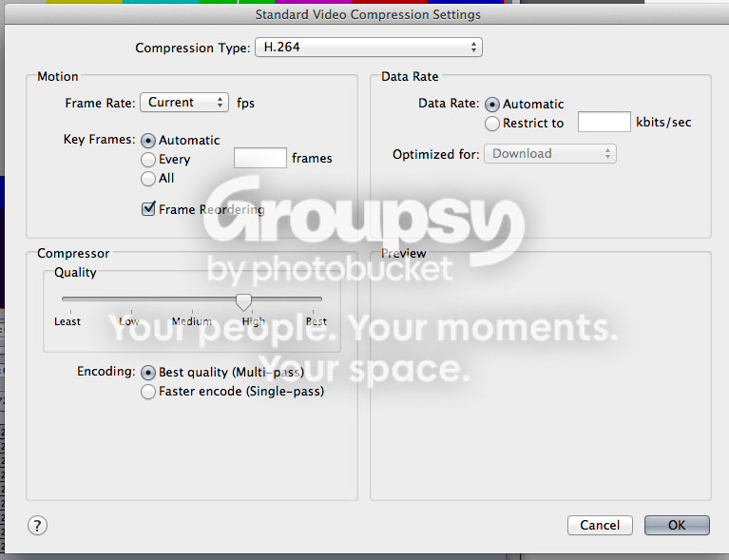Click the Cancel button
This screenshot has height=560, width=729.
(600, 525)
